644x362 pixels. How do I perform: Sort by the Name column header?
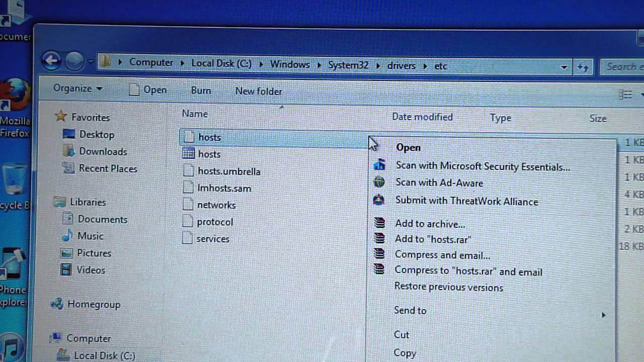tap(195, 114)
